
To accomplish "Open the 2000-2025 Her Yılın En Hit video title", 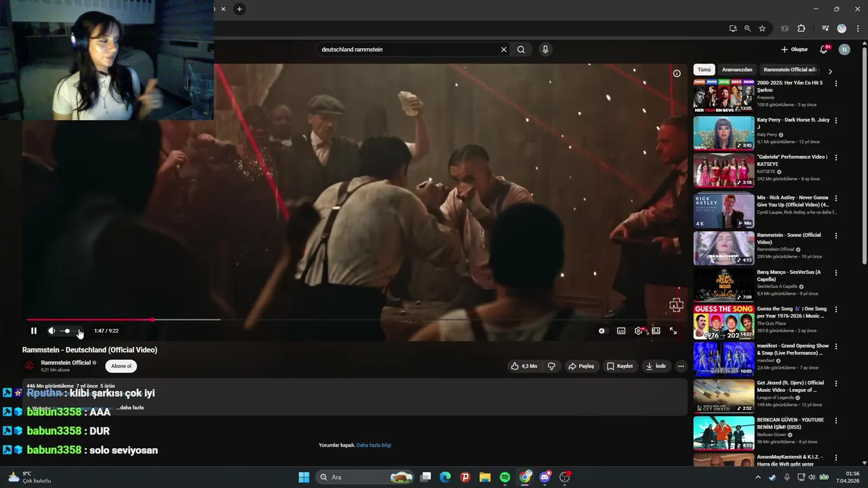I will pos(789,86).
